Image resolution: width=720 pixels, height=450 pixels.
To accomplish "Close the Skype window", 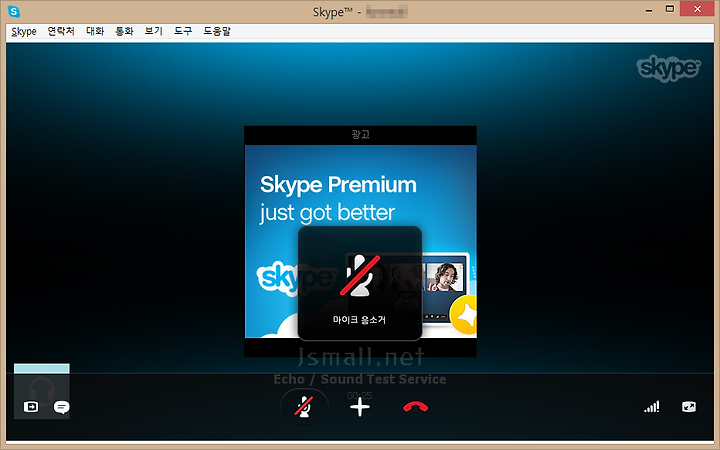I will [697, 9].
